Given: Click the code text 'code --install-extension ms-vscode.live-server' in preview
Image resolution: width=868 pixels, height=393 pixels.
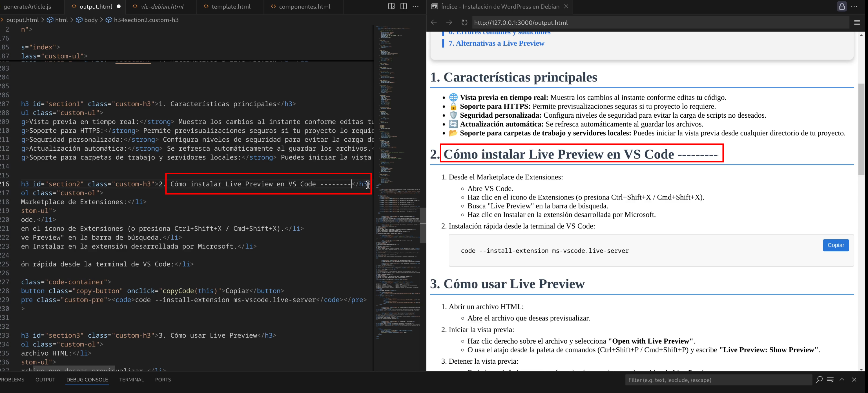Looking at the screenshot, I should [544, 251].
